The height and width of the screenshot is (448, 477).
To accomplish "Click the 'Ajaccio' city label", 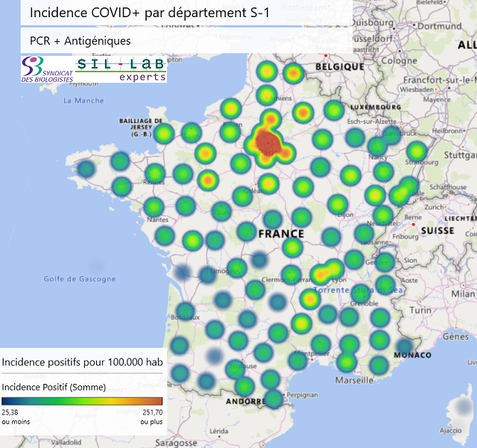I will coord(450,431).
